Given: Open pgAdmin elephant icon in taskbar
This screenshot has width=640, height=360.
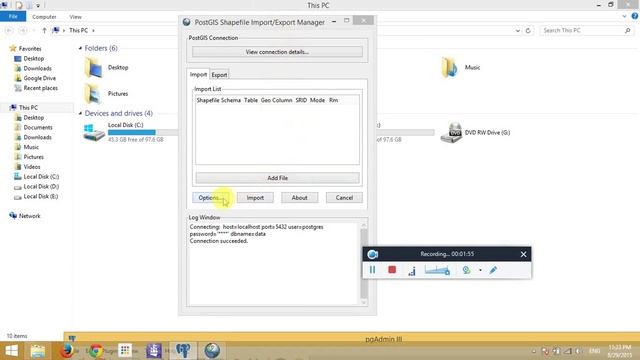Looking at the screenshot, I should point(183,351).
